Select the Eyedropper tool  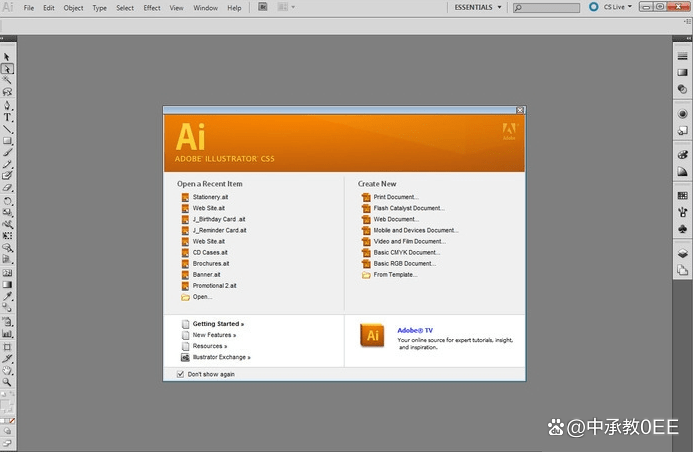pyautogui.click(x=7, y=296)
